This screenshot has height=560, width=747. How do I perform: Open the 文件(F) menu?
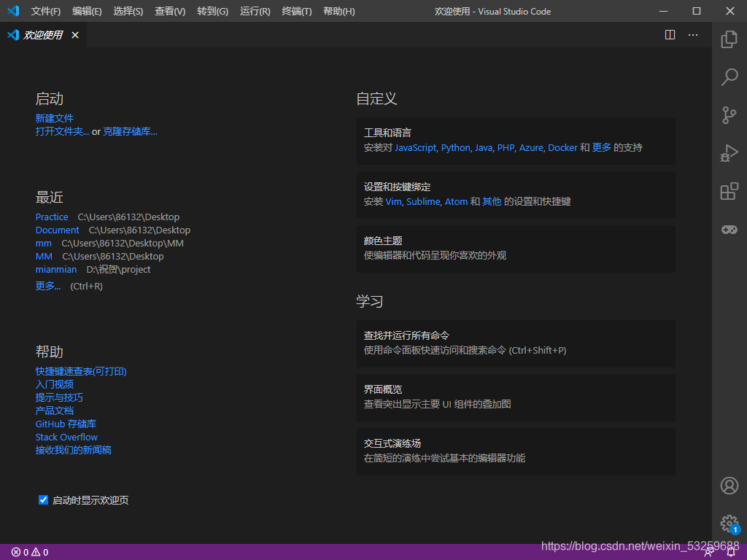(46, 11)
